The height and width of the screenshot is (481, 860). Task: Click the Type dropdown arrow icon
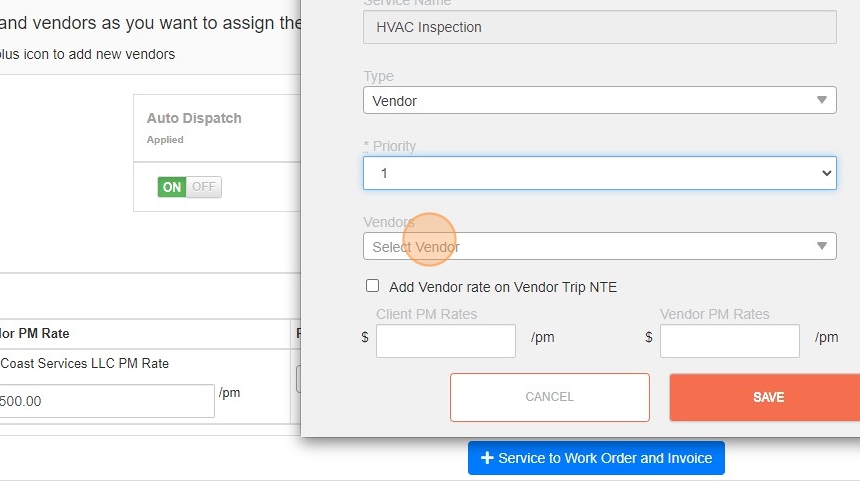point(821,100)
